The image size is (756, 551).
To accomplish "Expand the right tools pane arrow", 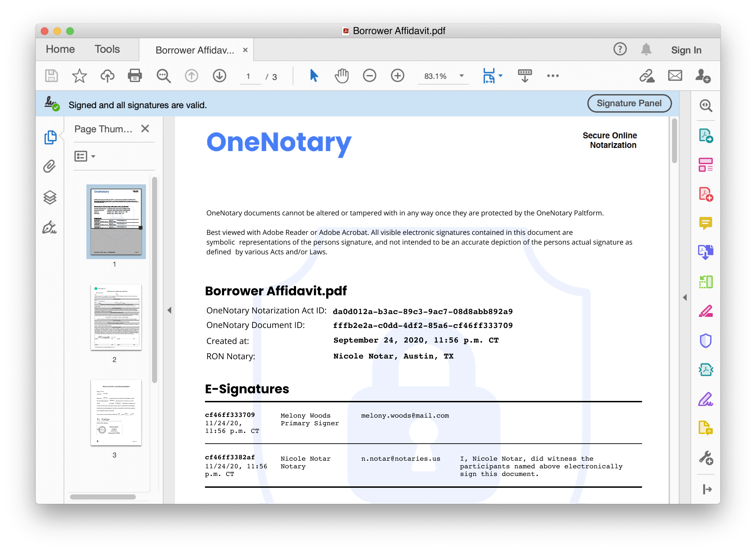I will [685, 297].
